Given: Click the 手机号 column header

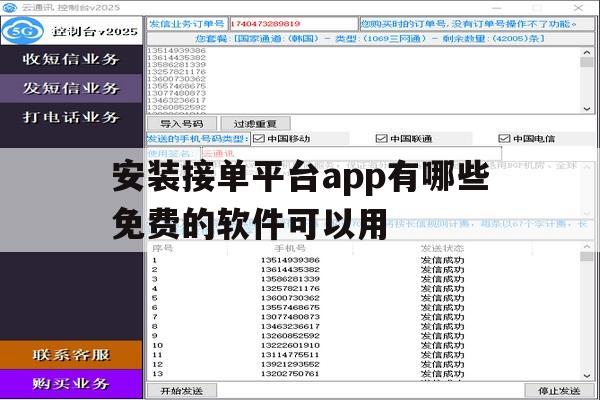Looking at the screenshot, I should (290, 248).
